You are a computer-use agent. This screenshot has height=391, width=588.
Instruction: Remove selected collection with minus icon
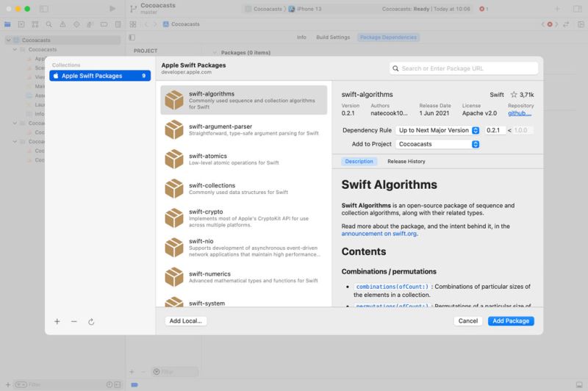point(74,321)
